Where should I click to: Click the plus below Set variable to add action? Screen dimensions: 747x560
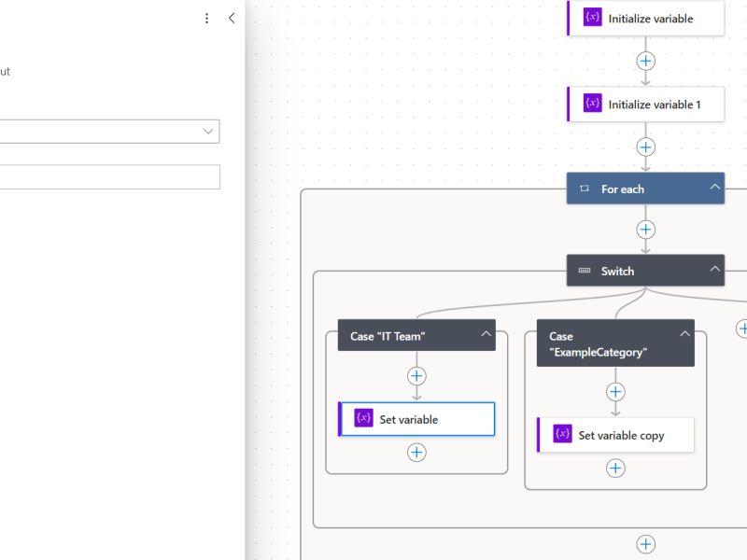[x=416, y=452]
